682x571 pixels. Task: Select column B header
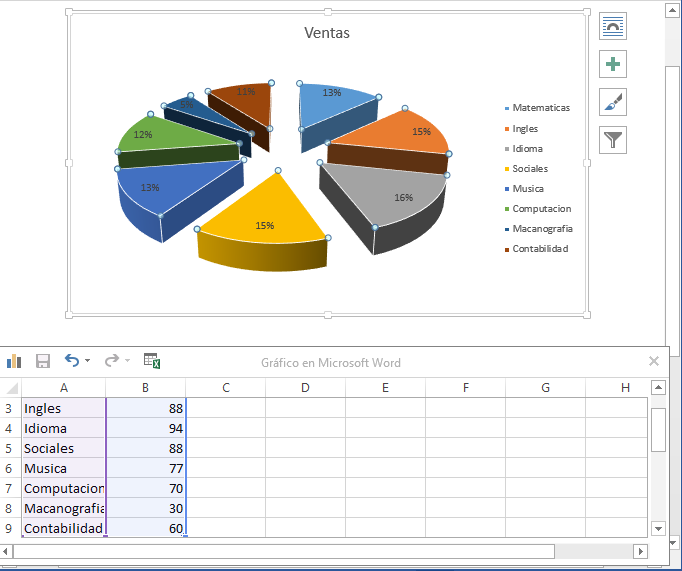(145, 387)
